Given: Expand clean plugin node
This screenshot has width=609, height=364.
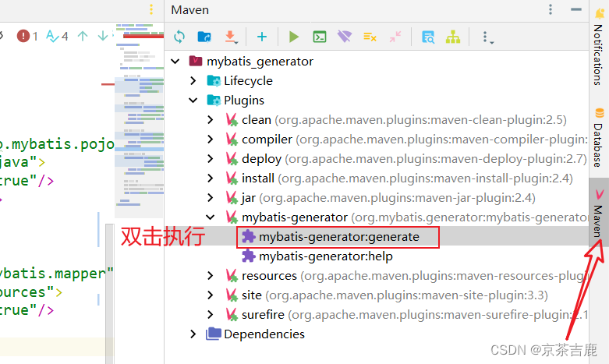Looking at the screenshot, I should [210, 119].
